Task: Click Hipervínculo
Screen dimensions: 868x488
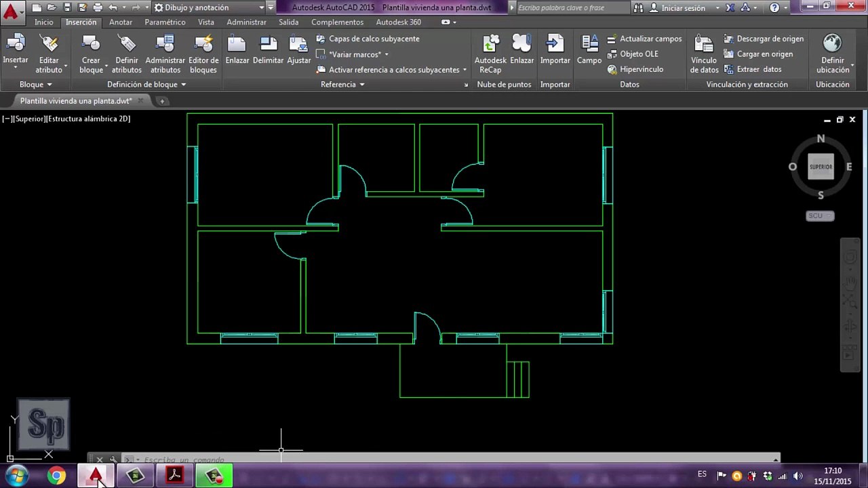Action: coord(635,69)
